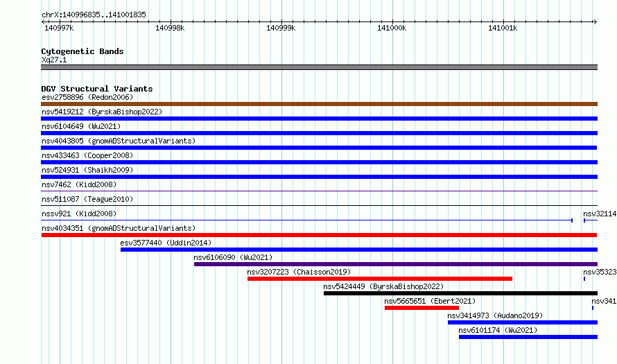Open the nsv3414973 (Audano2019) label

click(495, 315)
